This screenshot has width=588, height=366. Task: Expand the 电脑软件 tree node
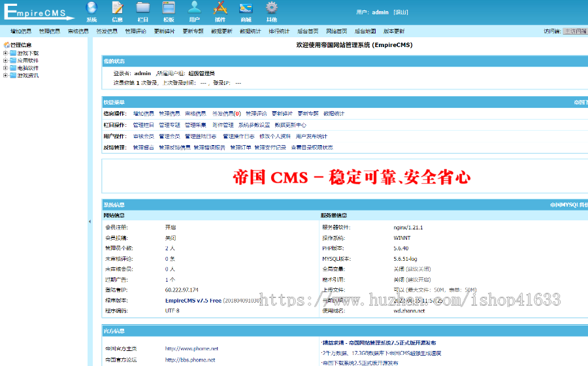pyautogui.click(x=6, y=68)
